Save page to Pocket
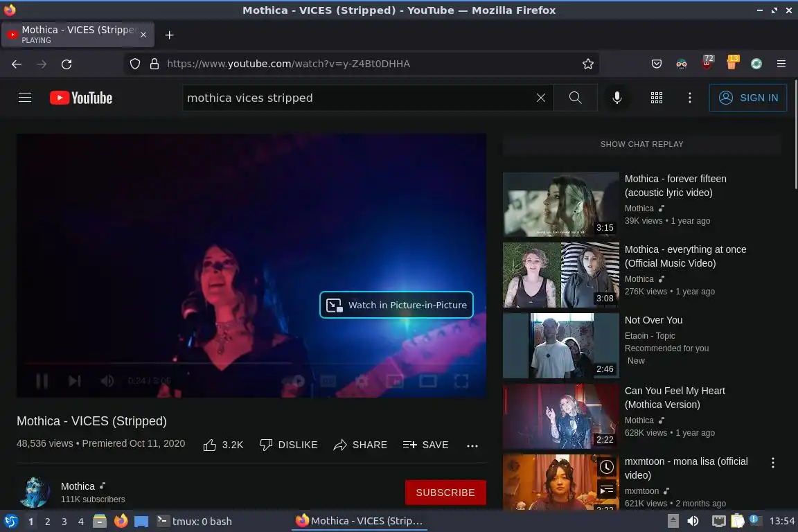The image size is (798, 532). coord(657,64)
